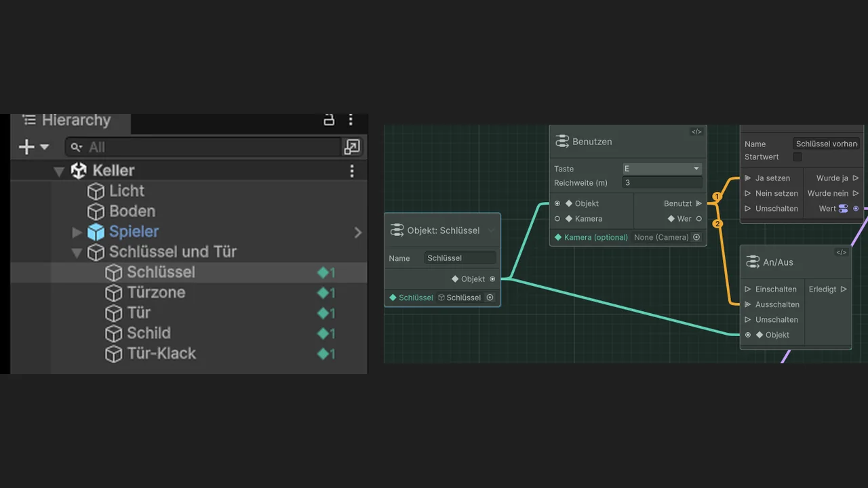Click the search-by-type magnifier icon
The image size is (868, 488).
[77, 147]
